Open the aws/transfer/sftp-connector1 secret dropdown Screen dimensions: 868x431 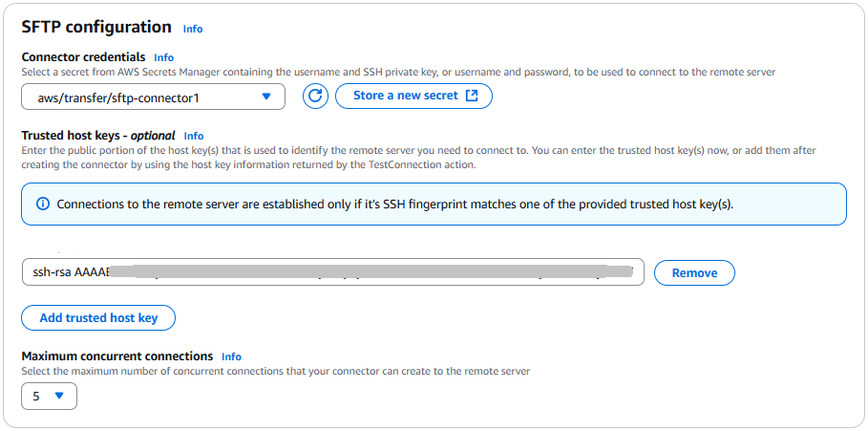click(x=153, y=97)
